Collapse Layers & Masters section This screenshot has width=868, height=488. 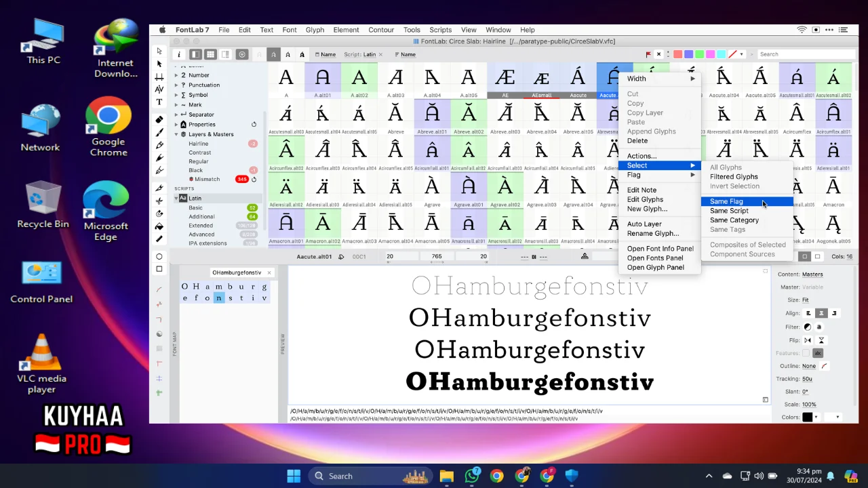pyautogui.click(x=176, y=134)
